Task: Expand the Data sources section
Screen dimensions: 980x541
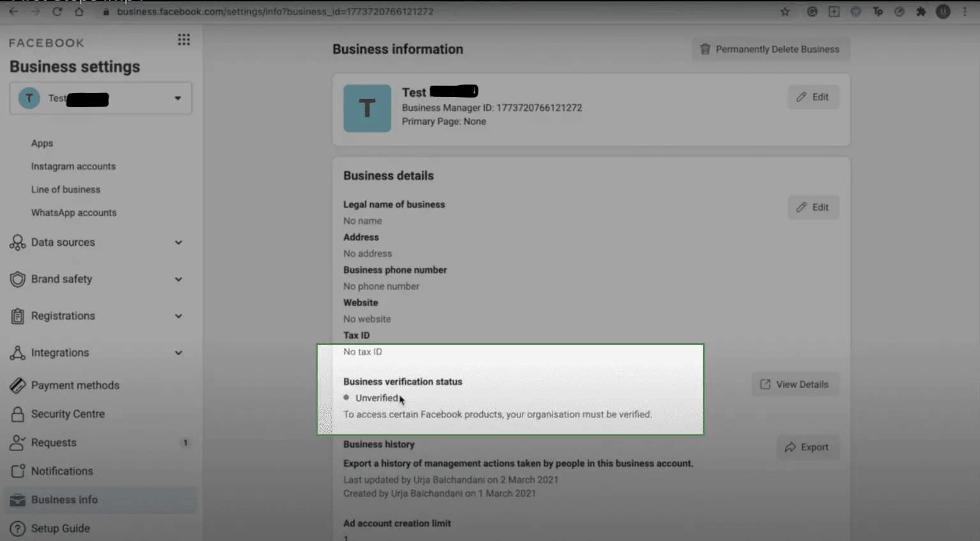Action: [x=179, y=242]
